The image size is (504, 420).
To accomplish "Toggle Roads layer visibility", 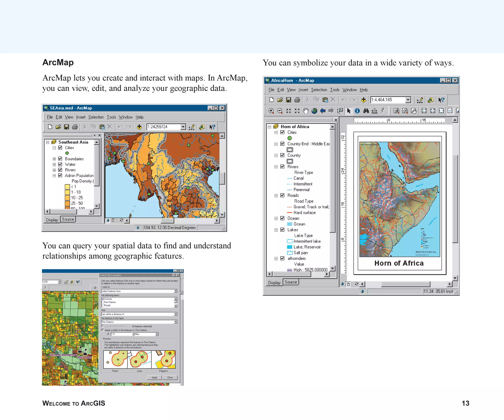I will (283, 195).
